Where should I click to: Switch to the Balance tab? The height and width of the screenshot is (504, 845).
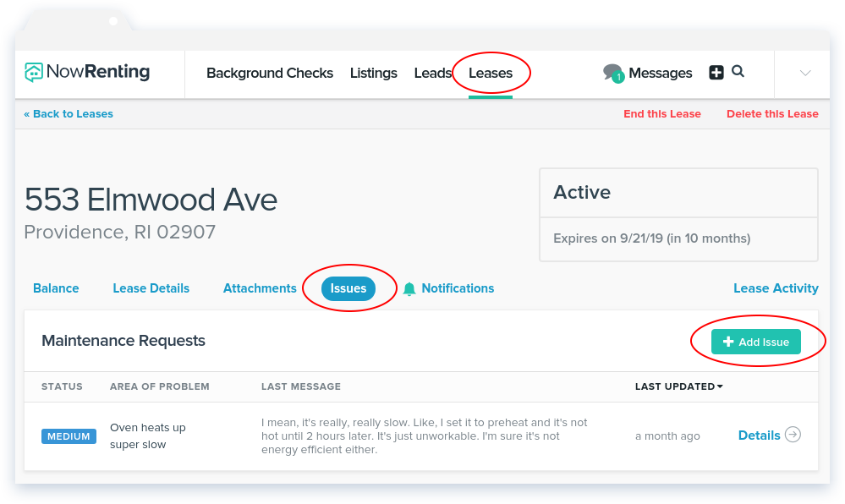tap(56, 288)
